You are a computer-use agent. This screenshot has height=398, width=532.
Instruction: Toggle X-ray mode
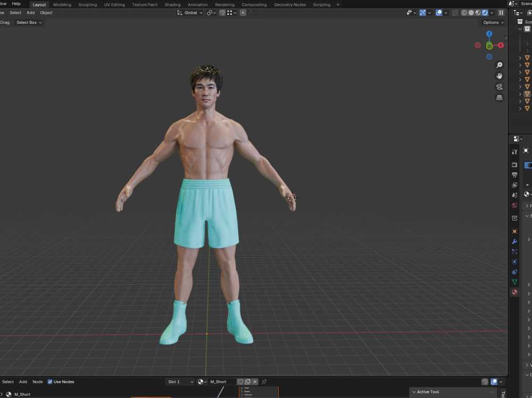[x=455, y=13]
